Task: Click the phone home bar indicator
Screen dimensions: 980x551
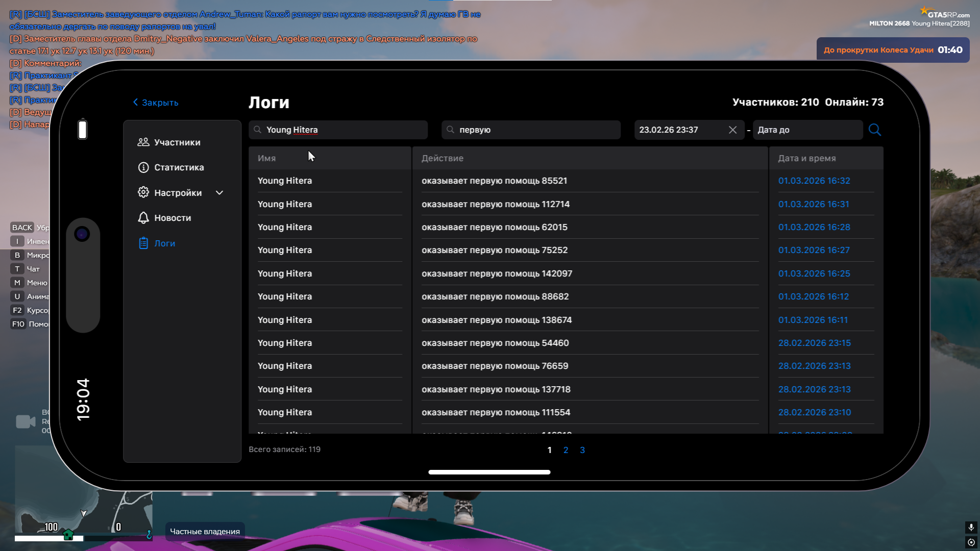Action: (x=489, y=472)
